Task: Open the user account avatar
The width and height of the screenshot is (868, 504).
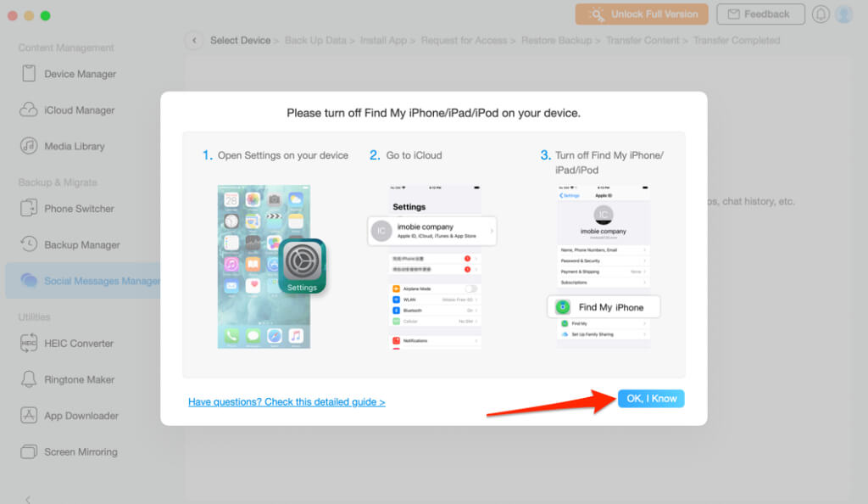Action: pos(844,14)
